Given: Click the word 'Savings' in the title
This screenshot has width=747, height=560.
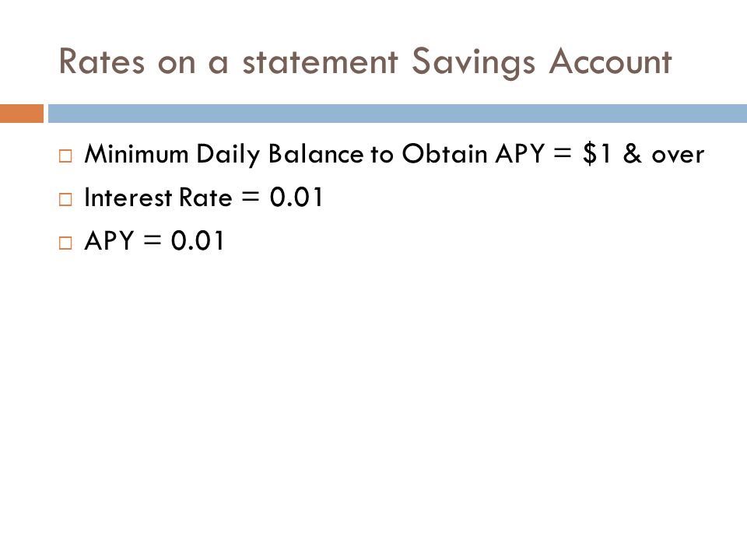Looking at the screenshot, I should pyautogui.click(x=473, y=63).
